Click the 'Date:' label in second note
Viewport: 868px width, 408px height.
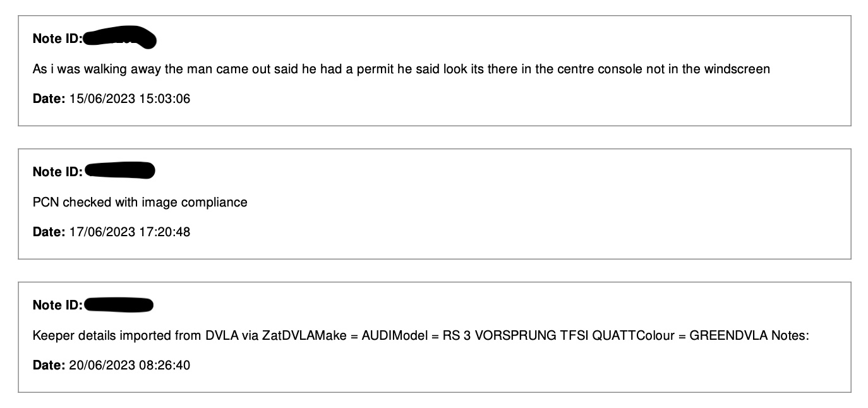pyautogui.click(x=49, y=232)
